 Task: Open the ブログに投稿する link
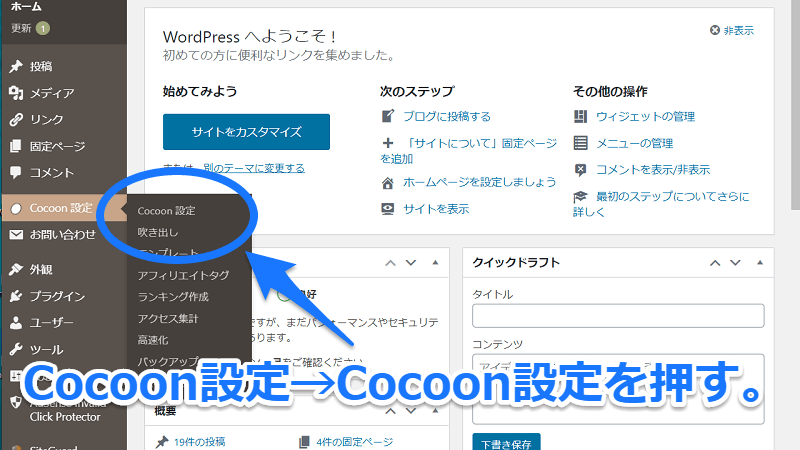point(446,116)
